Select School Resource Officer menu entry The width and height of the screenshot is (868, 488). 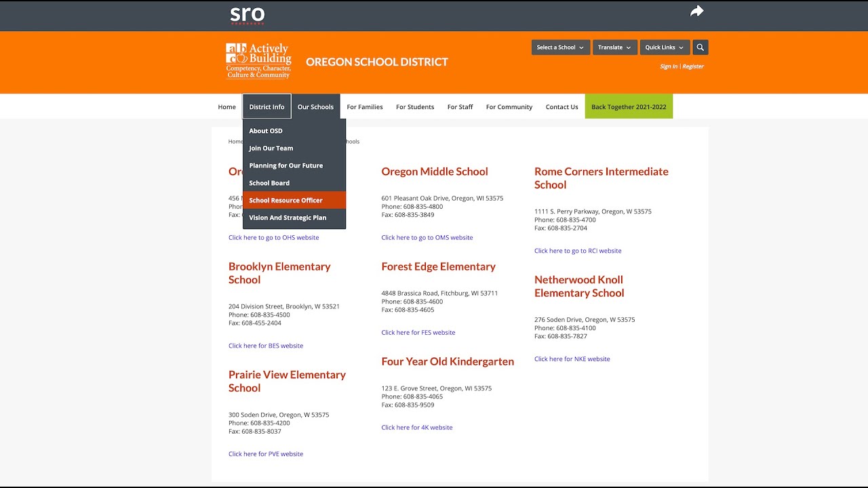pyautogui.click(x=294, y=201)
